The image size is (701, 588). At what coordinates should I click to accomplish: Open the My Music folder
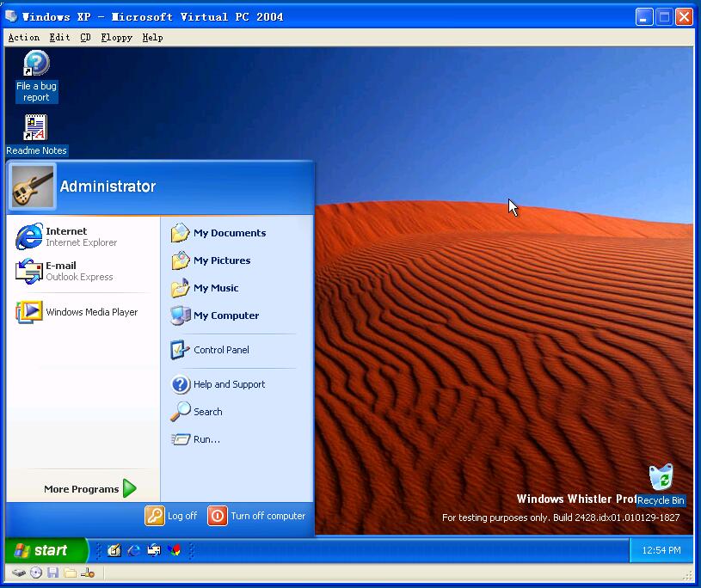205,288
